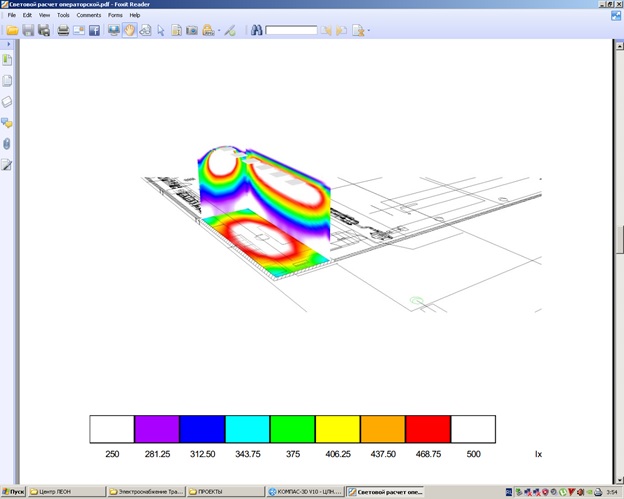This screenshot has height=499, width=624.
Task: Click the Пуск start button
Action: 13,492
